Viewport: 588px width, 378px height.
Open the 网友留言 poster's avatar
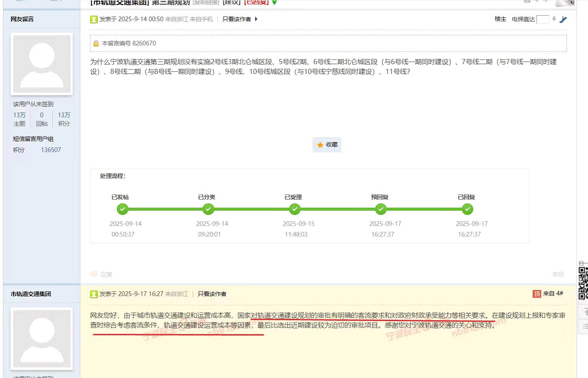point(42,64)
